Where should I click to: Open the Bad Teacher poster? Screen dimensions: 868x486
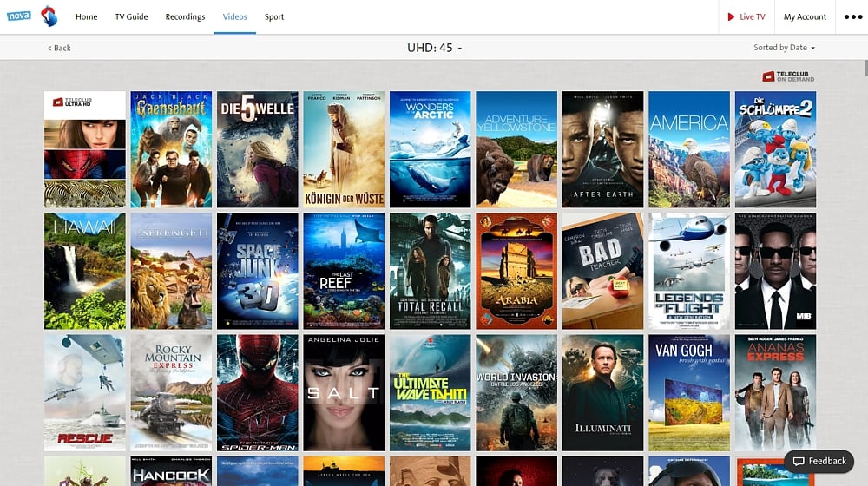(x=603, y=272)
